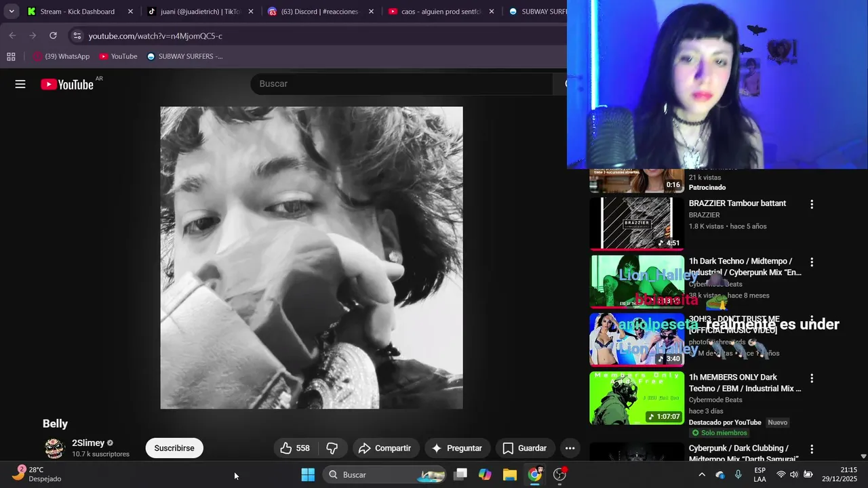
Task: Open the YouTube hamburger guide menu
Action: point(20,84)
